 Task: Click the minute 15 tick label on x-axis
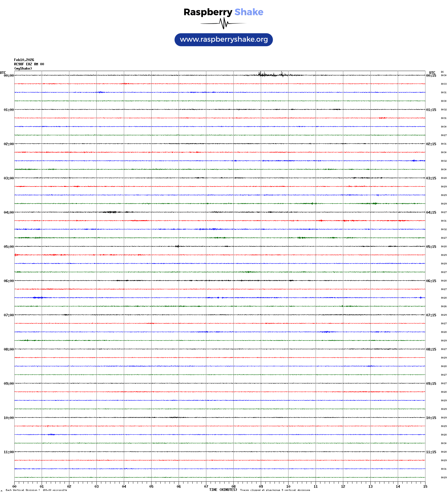pyautogui.click(x=425, y=487)
